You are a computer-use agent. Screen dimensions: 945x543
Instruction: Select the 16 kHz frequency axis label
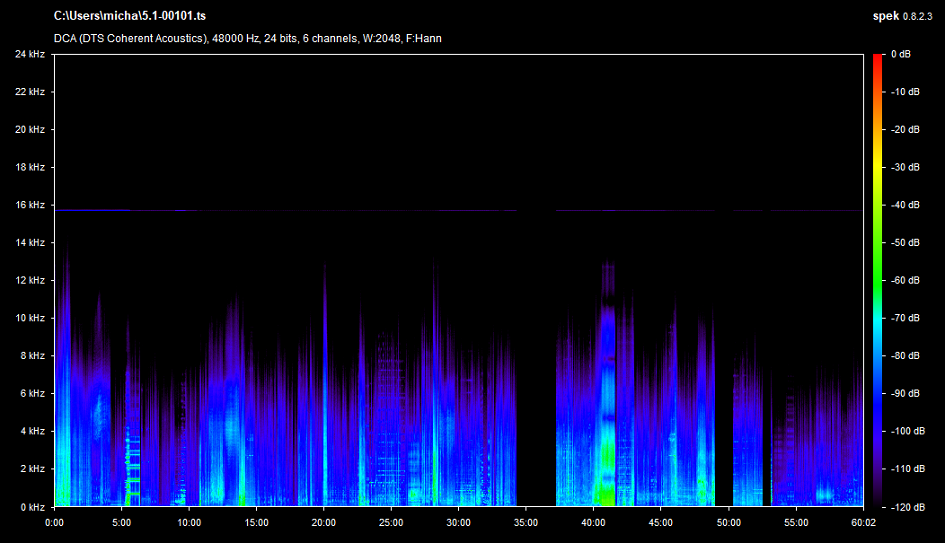pos(29,205)
